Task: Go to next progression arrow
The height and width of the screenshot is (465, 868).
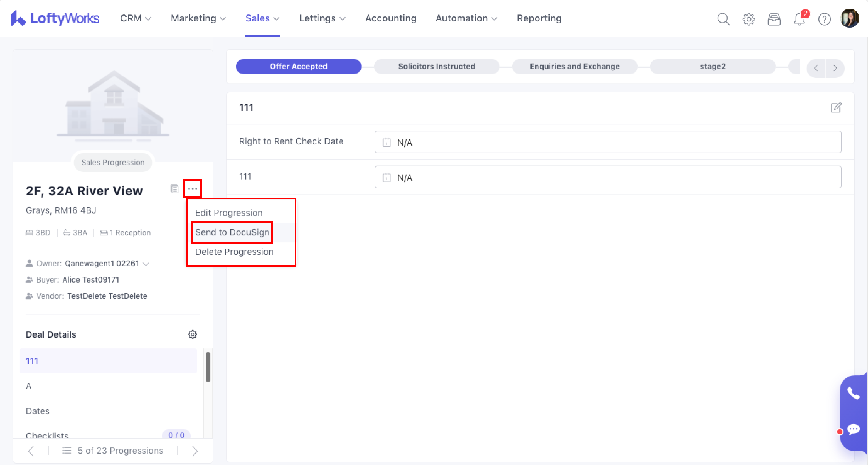Action: click(x=195, y=451)
